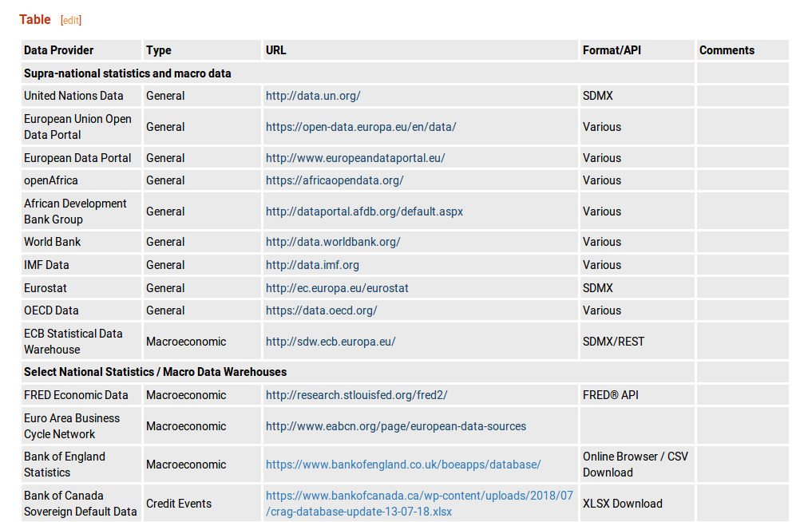Click the edit link next to Table heading
The width and height of the screenshot is (812, 522).
coord(70,20)
